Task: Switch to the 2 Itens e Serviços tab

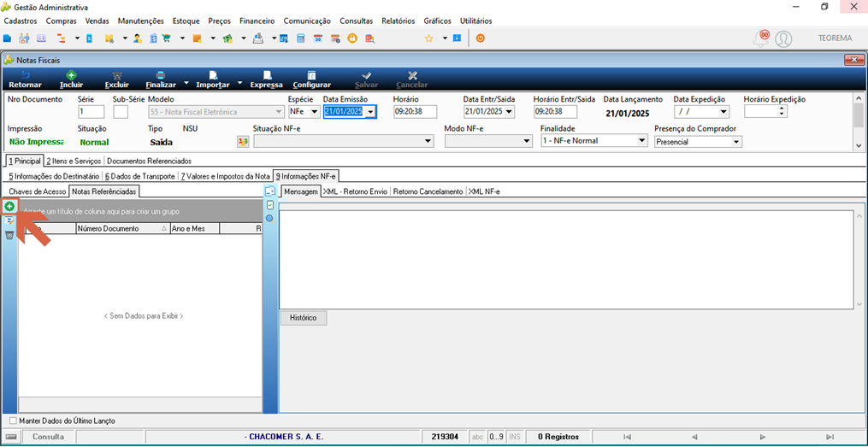Action: [x=73, y=161]
